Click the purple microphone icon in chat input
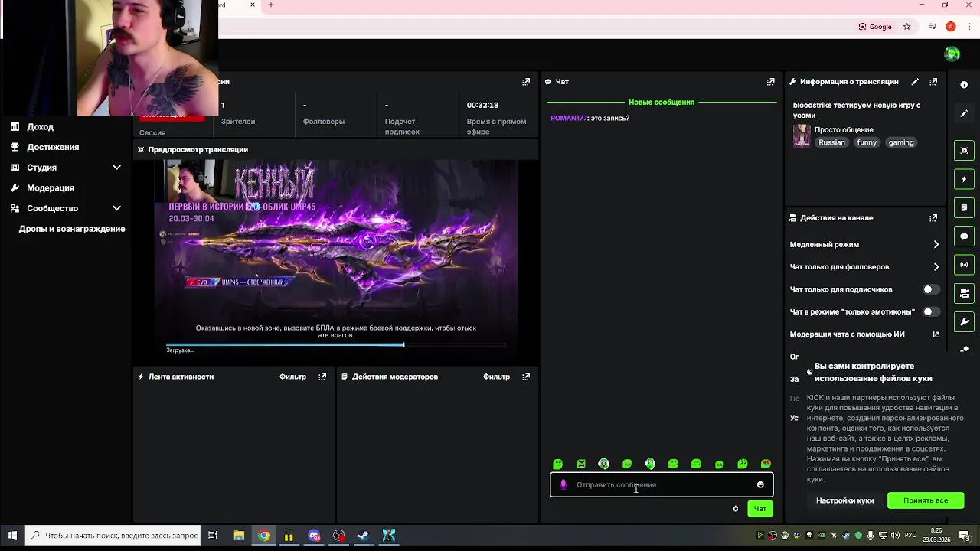The image size is (980, 551). (563, 484)
